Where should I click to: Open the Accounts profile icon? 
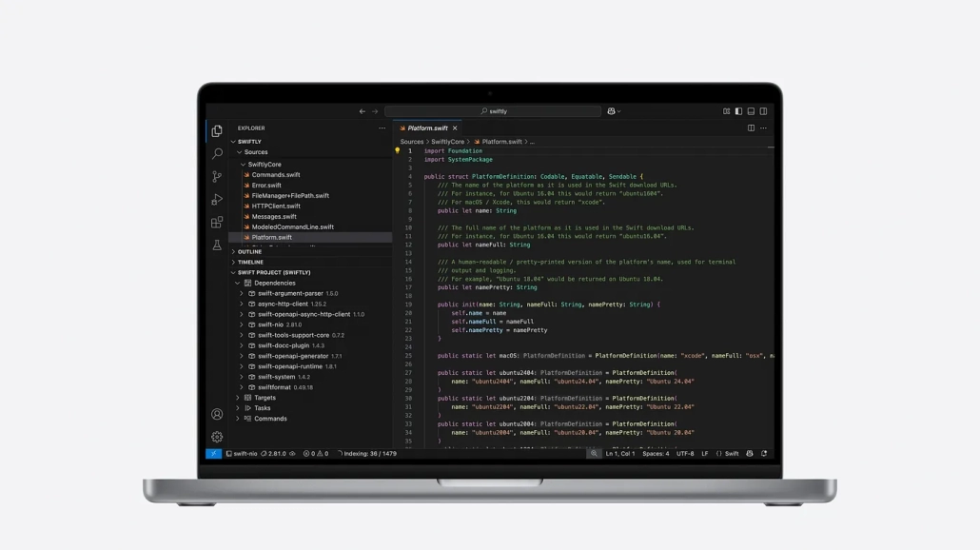click(217, 414)
